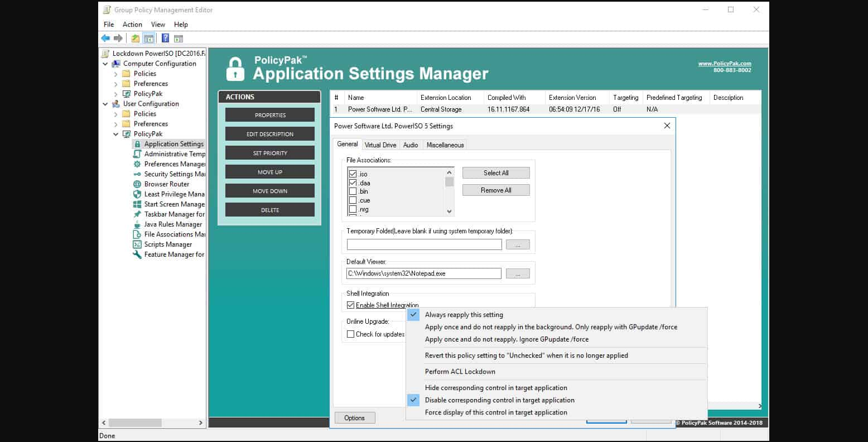Select the Preferences Manager gear icon
Viewport: 868px width, 442px height.
click(x=137, y=164)
